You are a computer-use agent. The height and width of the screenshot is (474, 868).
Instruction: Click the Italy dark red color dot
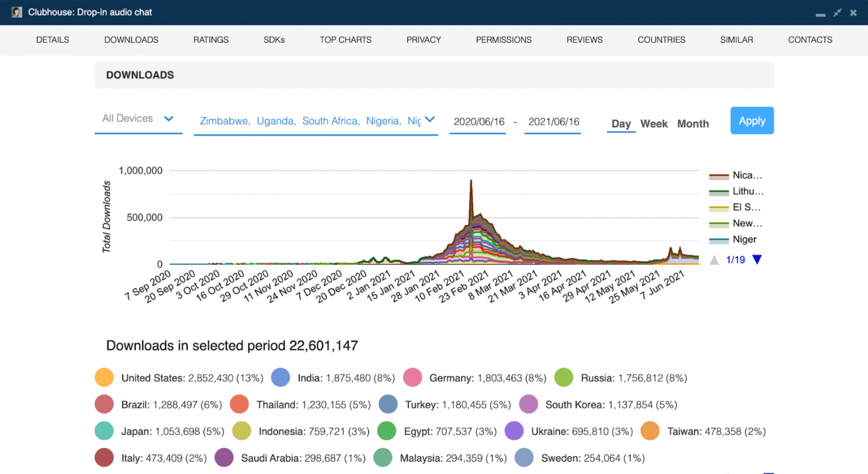(x=104, y=458)
